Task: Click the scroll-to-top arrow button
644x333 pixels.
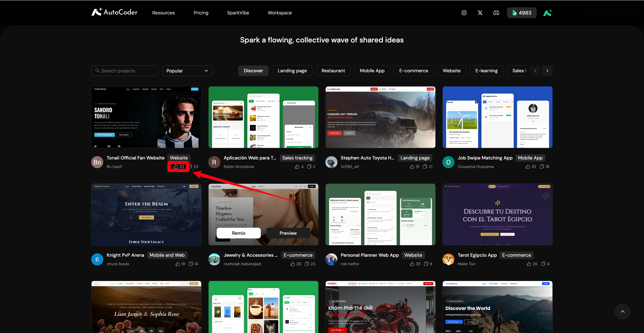Action: pos(622,311)
